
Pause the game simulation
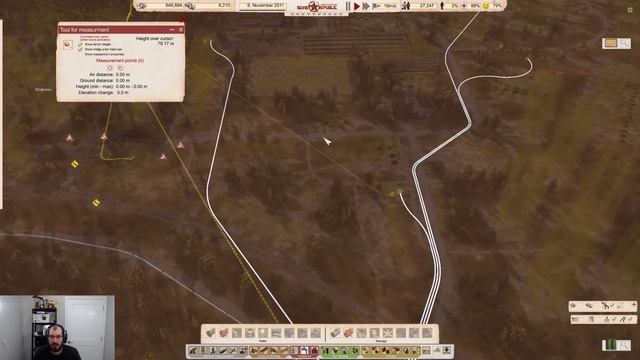click(348, 6)
